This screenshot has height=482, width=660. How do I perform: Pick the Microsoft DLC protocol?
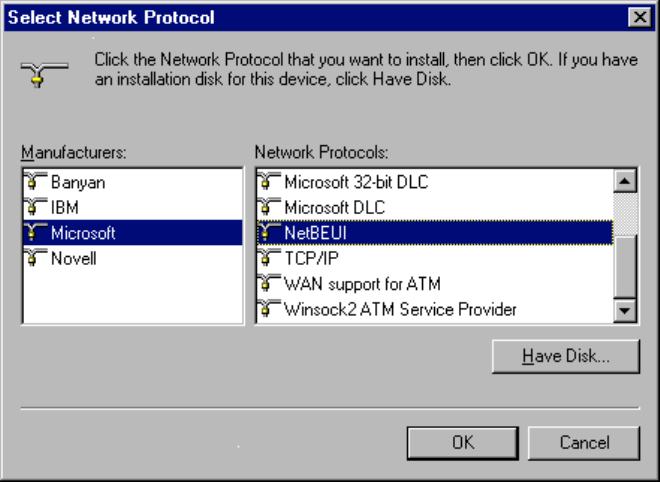tap(334, 208)
